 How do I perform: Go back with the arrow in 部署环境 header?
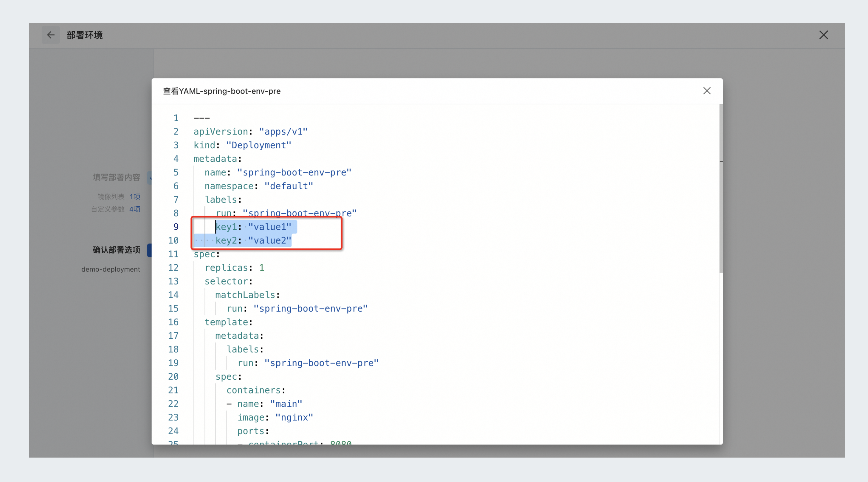pyautogui.click(x=51, y=35)
